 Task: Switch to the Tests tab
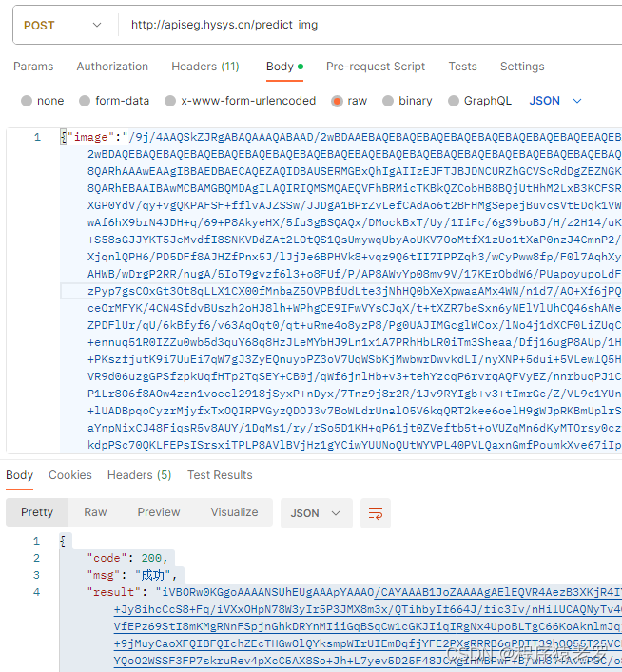[x=462, y=67]
